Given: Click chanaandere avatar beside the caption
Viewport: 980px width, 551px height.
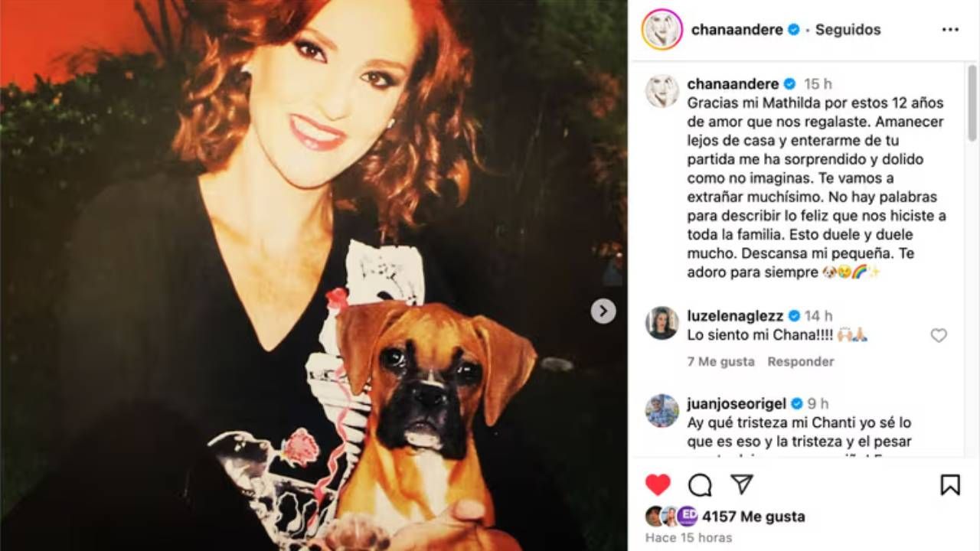Looking at the screenshot, I should pos(661,91).
